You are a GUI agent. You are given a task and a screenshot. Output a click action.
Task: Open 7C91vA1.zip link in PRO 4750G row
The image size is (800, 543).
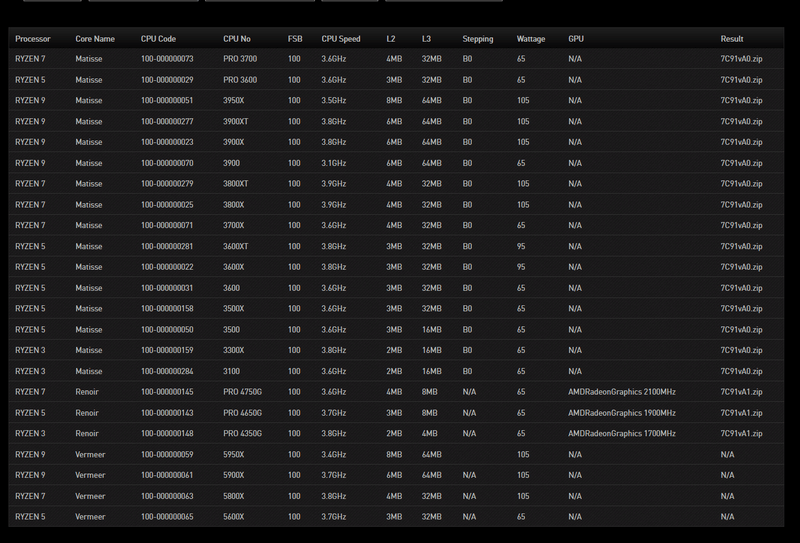coord(741,392)
